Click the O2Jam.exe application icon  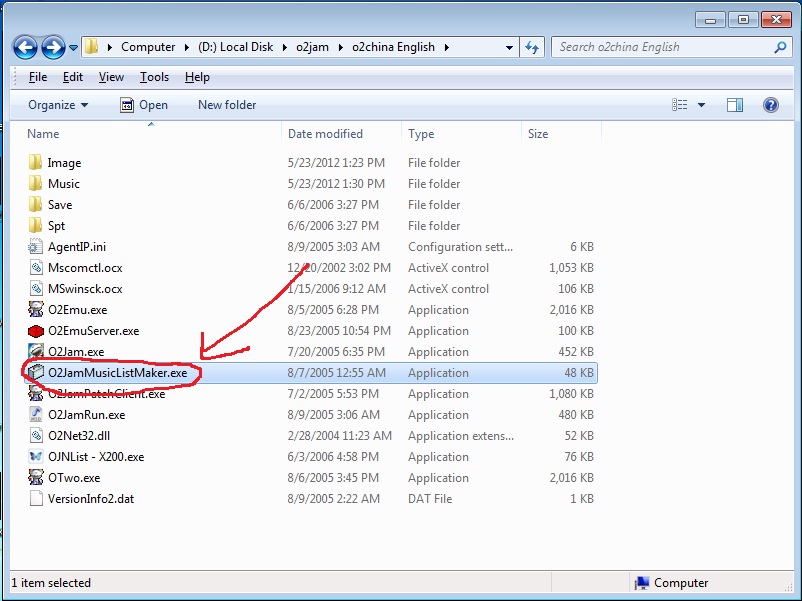click(36, 352)
